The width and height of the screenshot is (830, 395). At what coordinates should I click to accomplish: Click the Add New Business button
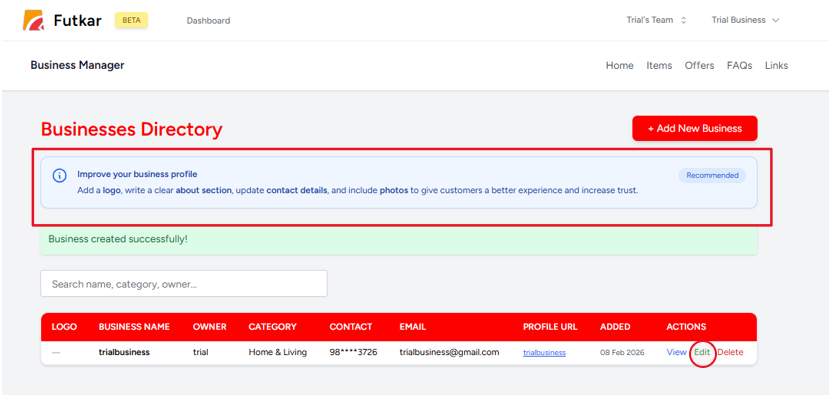tap(694, 129)
